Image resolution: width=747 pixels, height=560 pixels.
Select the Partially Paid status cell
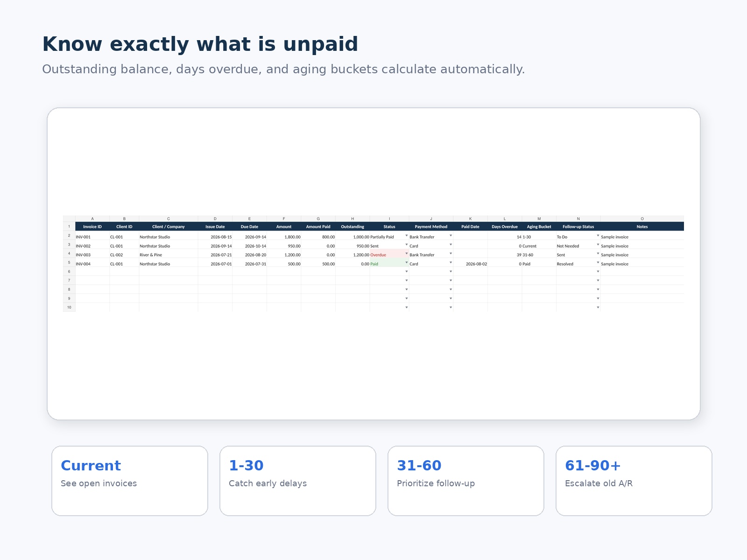[389, 236]
